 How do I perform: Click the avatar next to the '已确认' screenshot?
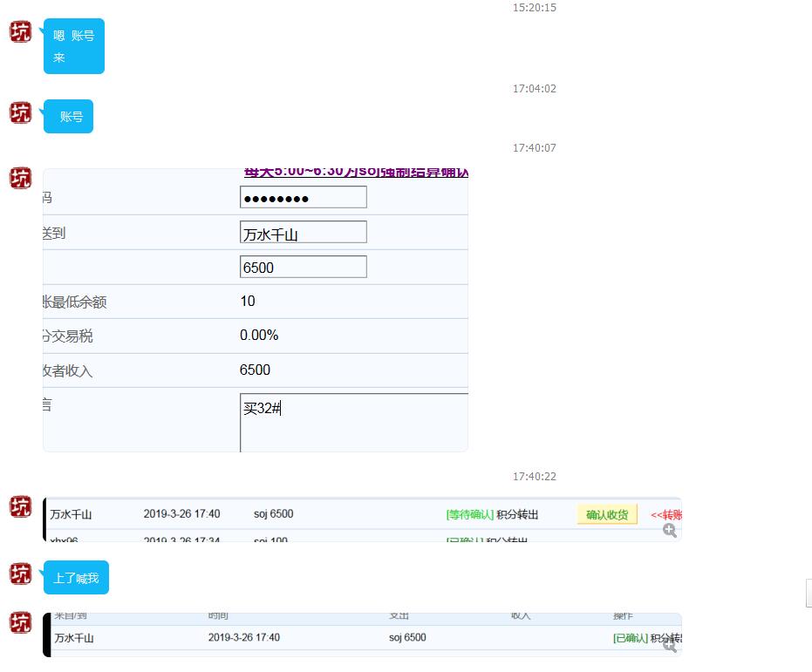20,621
